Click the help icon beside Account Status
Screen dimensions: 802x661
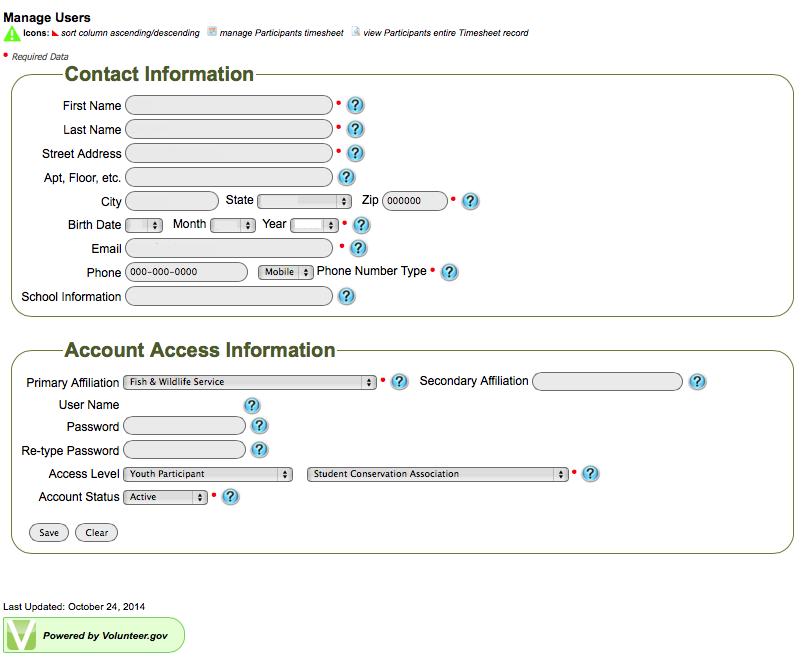click(230, 497)
